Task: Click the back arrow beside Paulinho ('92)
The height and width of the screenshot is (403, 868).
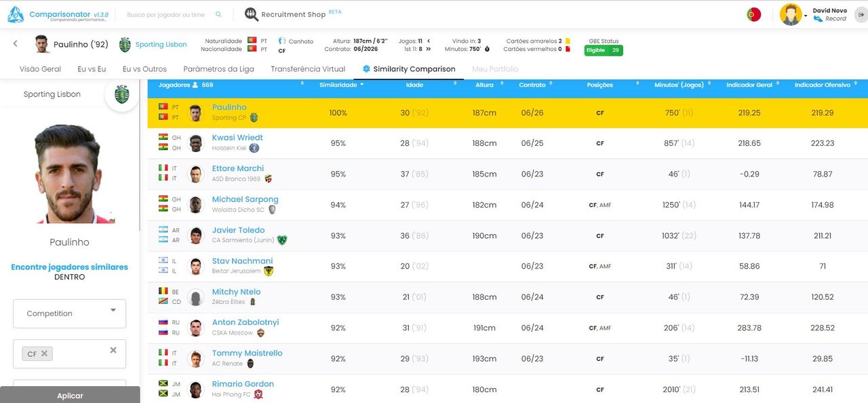Action: pyautogui.click(x=16, y=44)
